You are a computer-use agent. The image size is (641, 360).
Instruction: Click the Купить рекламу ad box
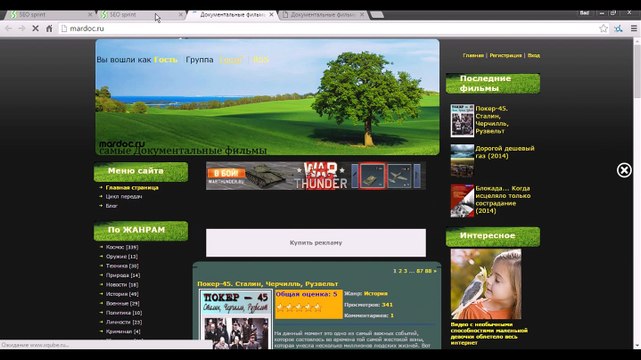pos(316,243)
